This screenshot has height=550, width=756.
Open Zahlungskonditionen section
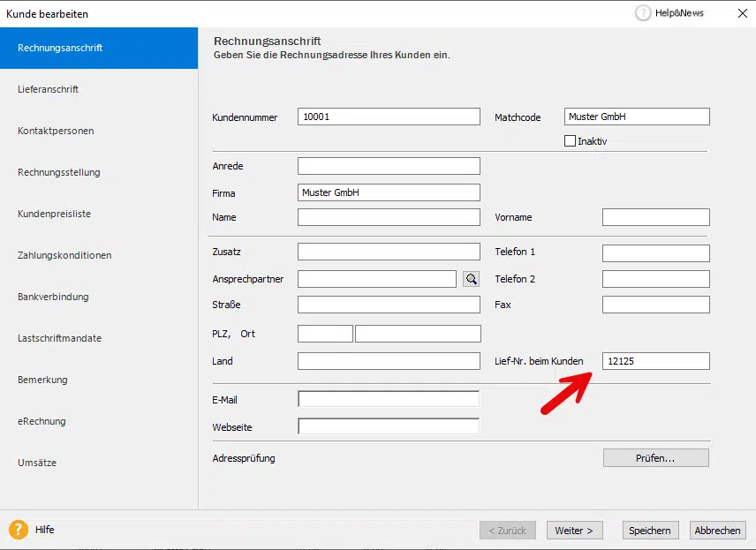(x=64, y=255)
